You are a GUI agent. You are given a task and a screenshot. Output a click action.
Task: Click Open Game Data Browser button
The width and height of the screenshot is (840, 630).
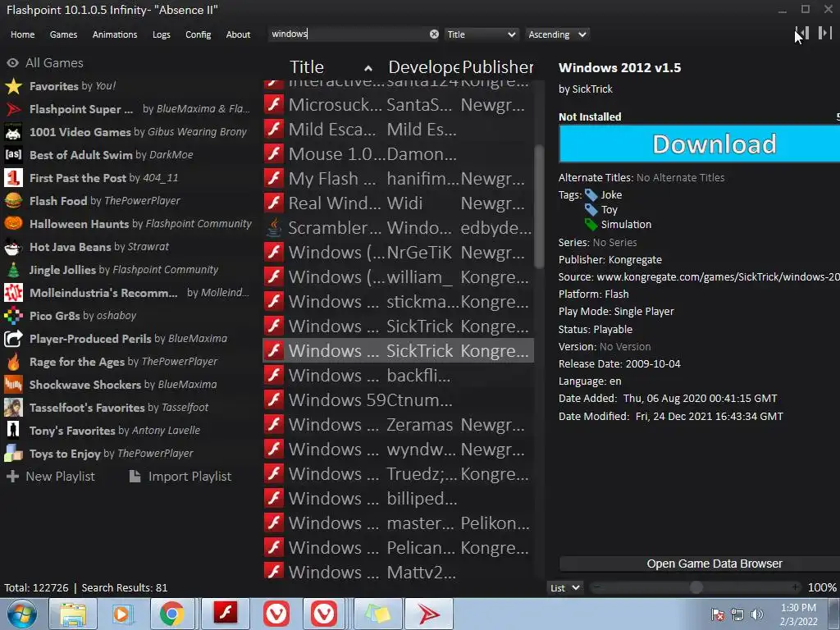(699, 564)
